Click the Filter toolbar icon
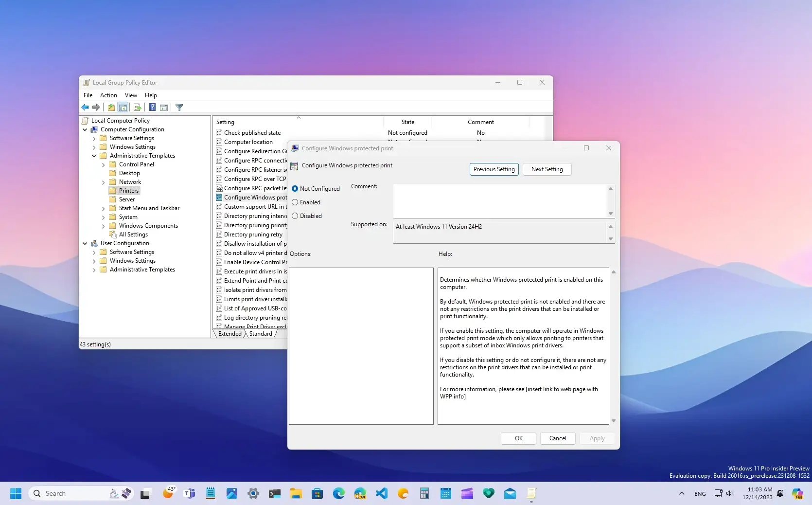 click(179, 108)
